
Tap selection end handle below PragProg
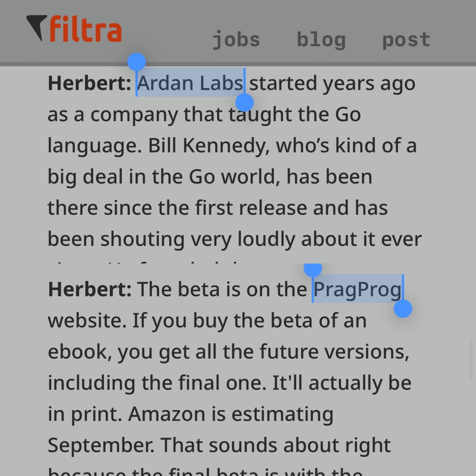[x=403, y=308]
